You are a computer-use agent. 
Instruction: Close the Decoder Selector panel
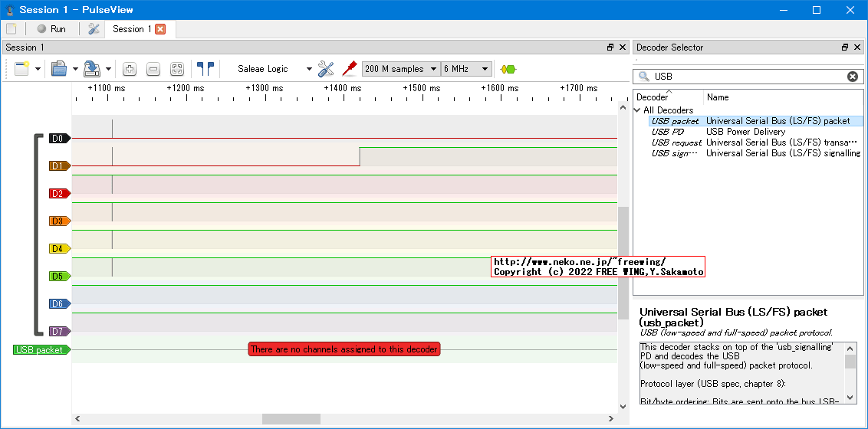[x=857, y=47]
